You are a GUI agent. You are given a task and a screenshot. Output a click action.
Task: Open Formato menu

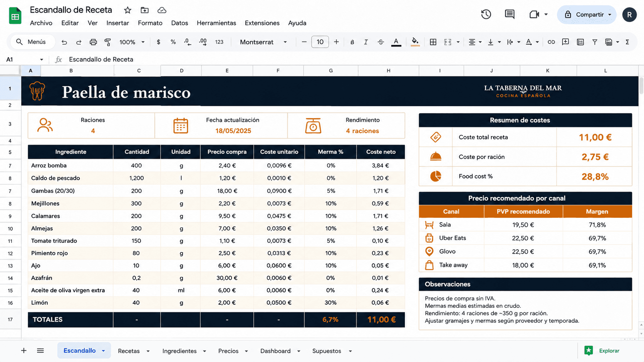pos(150,23)
